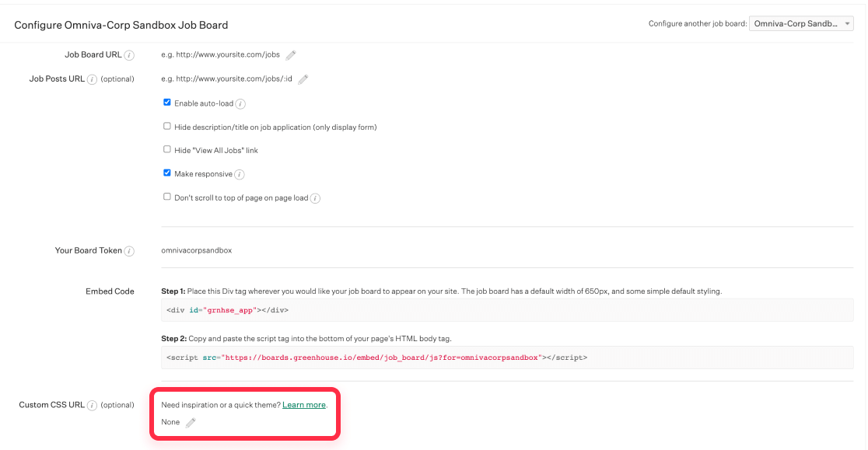Click the Job Board URL info icon
Image resolution: width=868 pixels, height=450 pixels.
pos(129,55)
